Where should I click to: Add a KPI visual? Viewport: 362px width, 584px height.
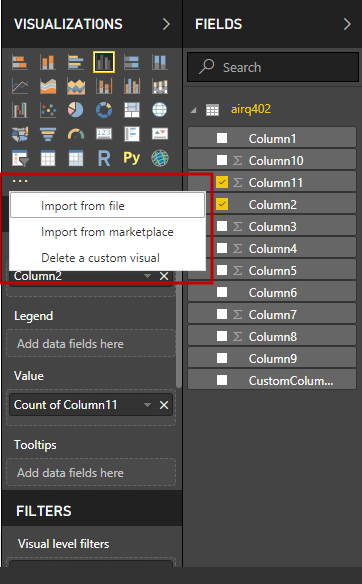point(159,134)
